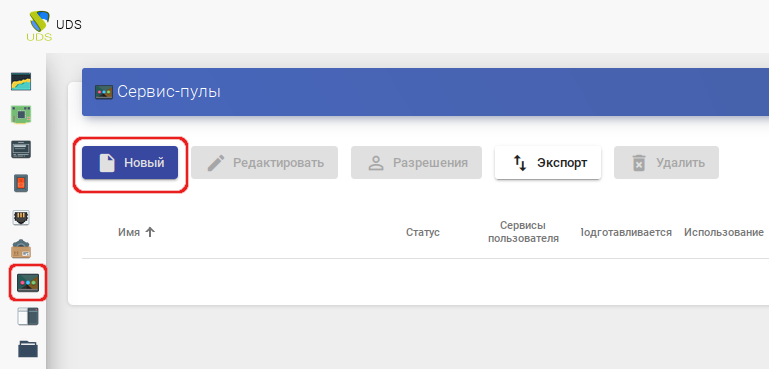Viewport: 769px width, 369px height.
Task: Click the Сервисы пользователя column header
Action: [523, 232]
